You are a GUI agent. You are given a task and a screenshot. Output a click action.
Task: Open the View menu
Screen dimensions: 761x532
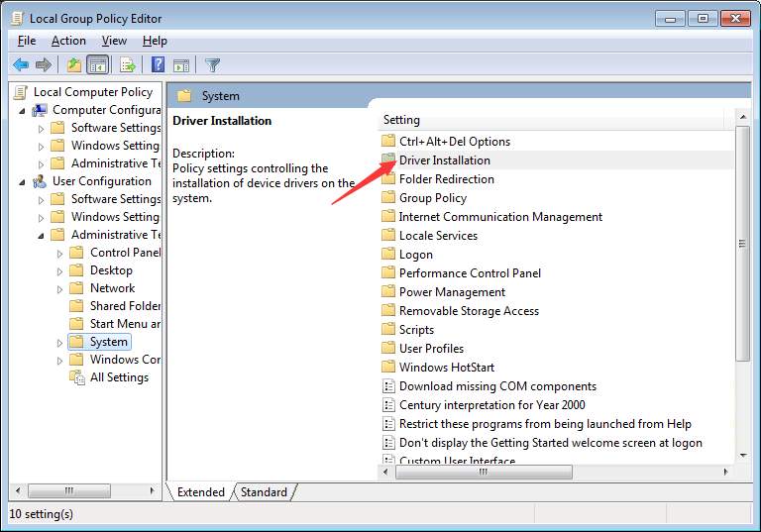click(114, 41)
